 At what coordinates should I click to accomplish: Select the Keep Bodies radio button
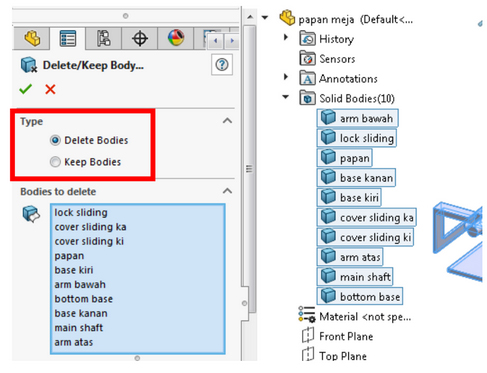55,162
